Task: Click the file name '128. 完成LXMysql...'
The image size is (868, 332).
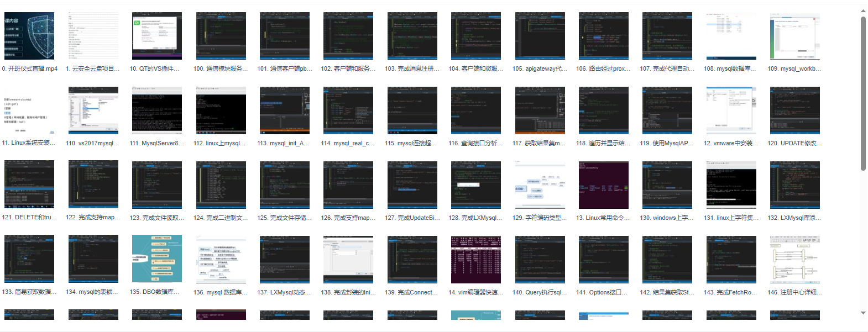Action: click(476, 218)
